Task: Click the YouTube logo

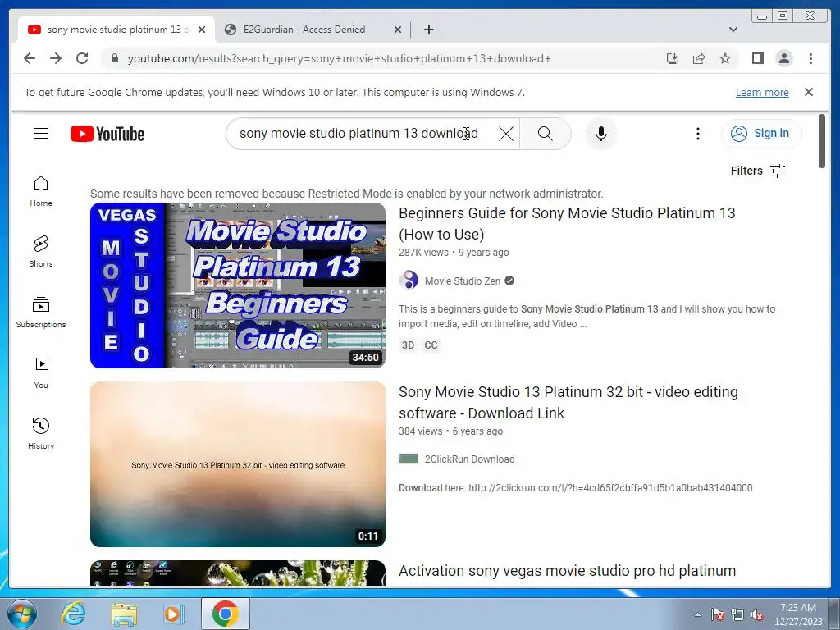Action: 107,134
